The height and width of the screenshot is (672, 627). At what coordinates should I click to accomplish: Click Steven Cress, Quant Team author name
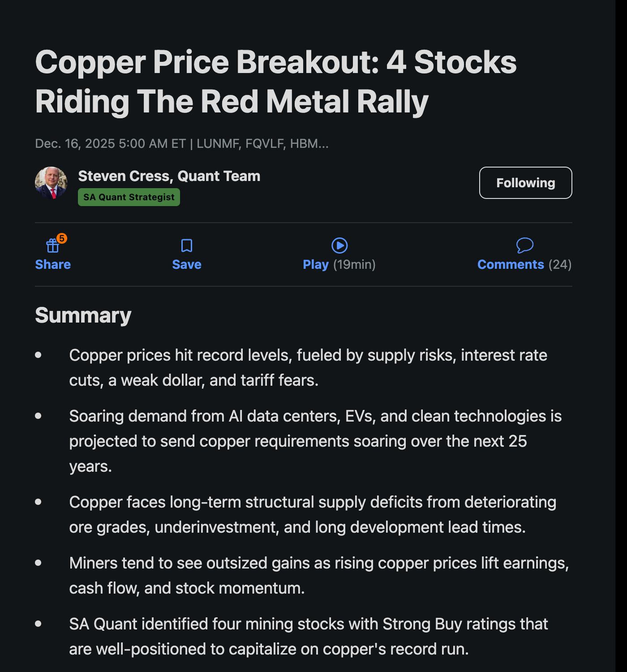click(169, 176)
